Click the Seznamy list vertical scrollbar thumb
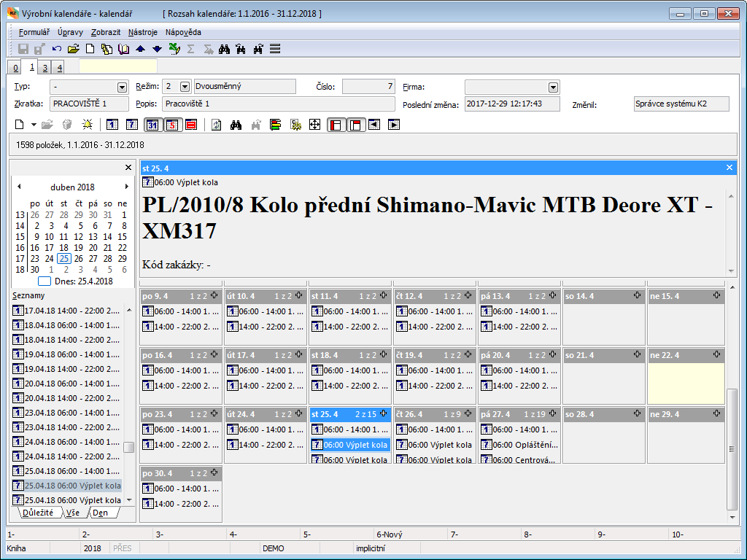The image size is (747, 560). pyautogui.click(x=128, y=447)
